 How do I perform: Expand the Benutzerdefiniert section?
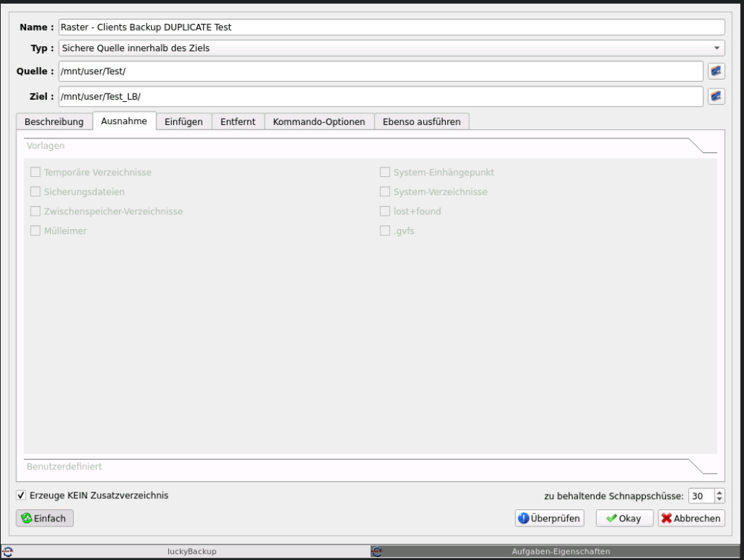pos(370,466)
